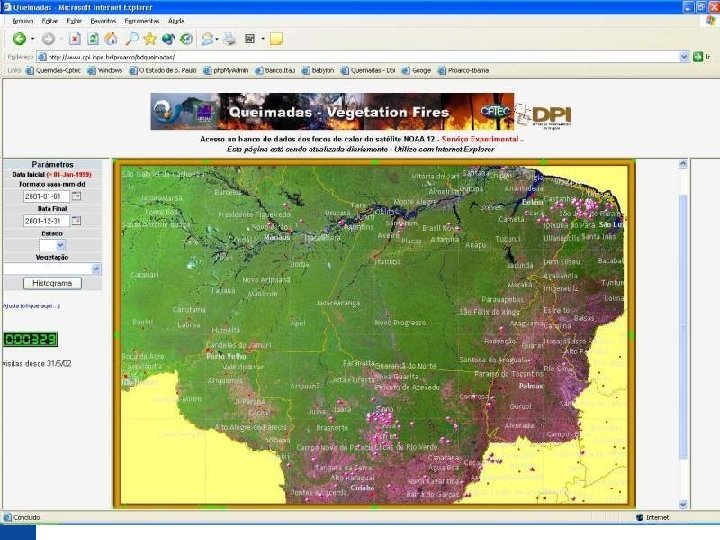Click the CPTEC logo in banner

click(495, 111)
